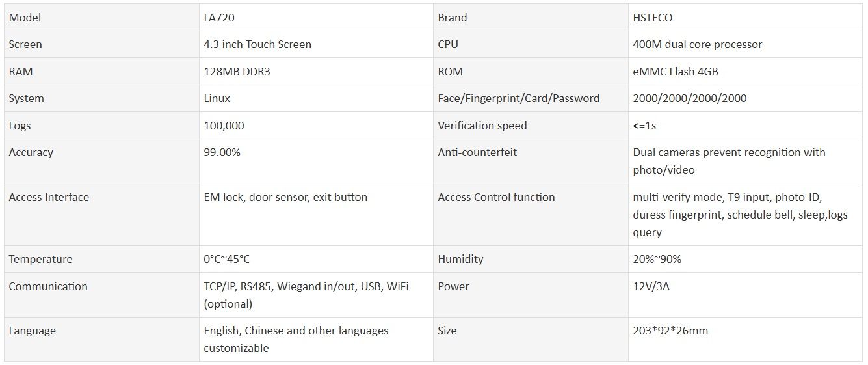Click the 2000/2000/2000/2000 capacity value
Viewport: 868px width, 365px height.
[689, 99]
